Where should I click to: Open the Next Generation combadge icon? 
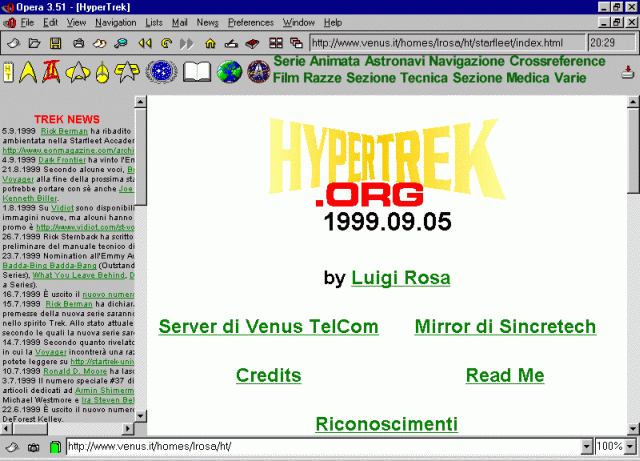pyautogui.click(x=78, y=72)
